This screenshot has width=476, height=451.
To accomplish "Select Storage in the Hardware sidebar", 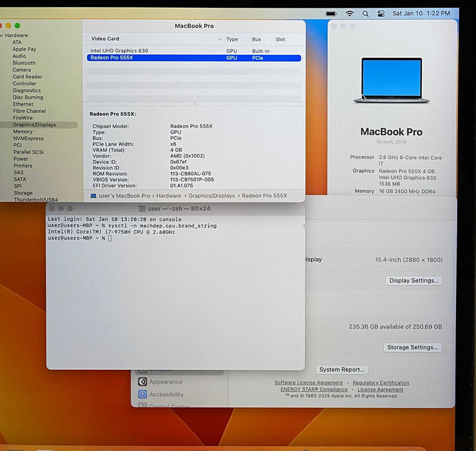I will click(x=23, y=193).
